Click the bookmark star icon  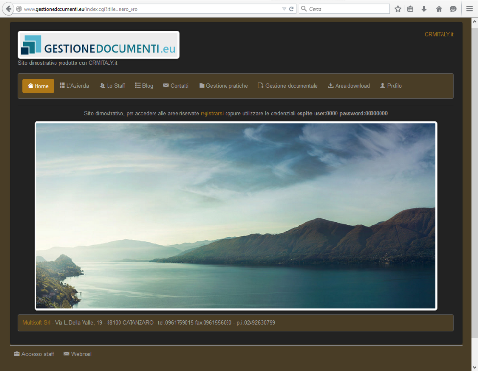[x=398, y=9]
